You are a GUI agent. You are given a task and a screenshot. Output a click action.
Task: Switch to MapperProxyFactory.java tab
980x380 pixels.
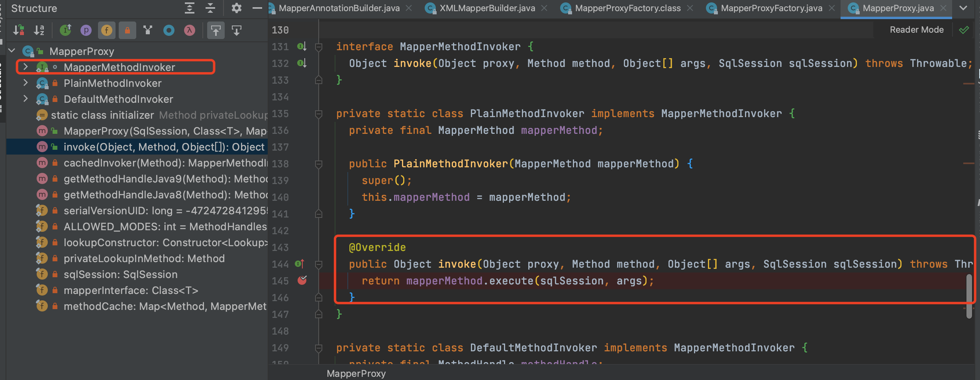click(771, 8)
